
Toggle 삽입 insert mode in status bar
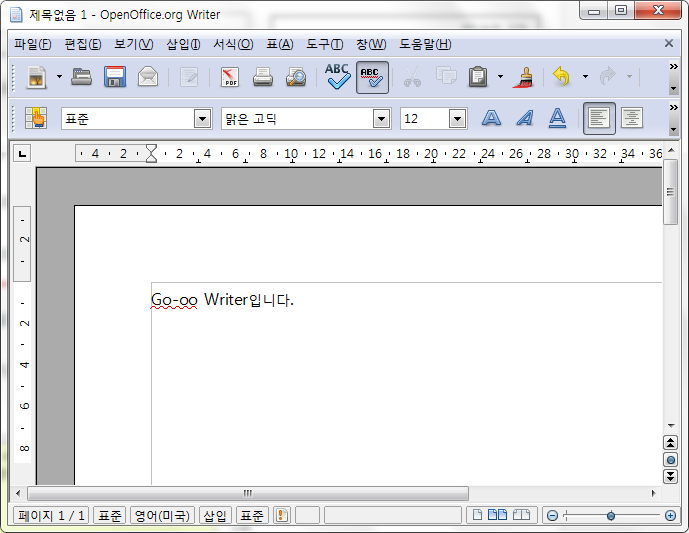[x=215, y=515]
